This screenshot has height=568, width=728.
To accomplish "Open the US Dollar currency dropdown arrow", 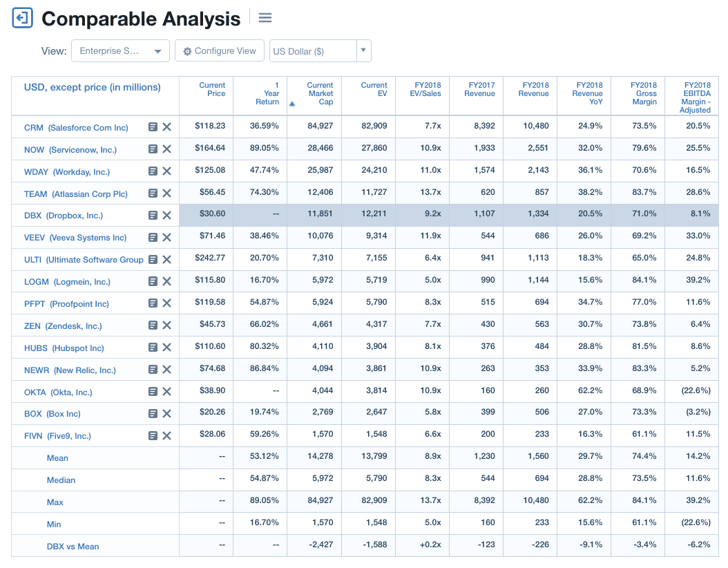I will [363, 50].
